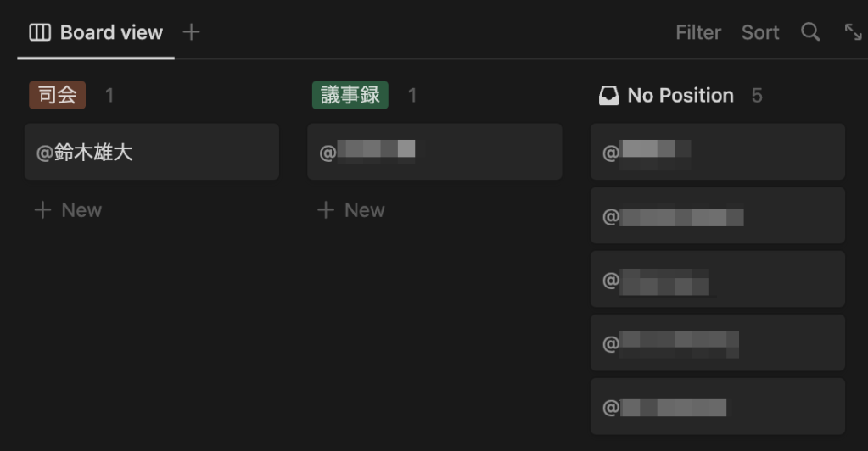Viewport: 868px width, 451px height.
Task: Click the count number beside No Position
Action: (x=757, y=96)
